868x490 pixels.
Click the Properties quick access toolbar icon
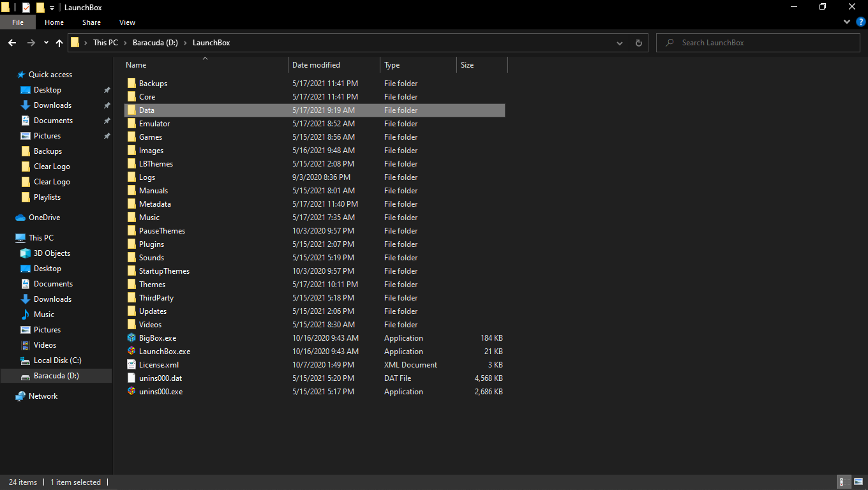[x=26, y=8]
